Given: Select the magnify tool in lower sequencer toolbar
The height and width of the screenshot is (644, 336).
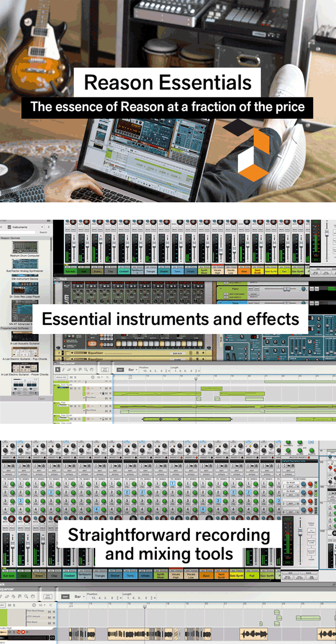Looking at the screenshot, I should point(26,596).
